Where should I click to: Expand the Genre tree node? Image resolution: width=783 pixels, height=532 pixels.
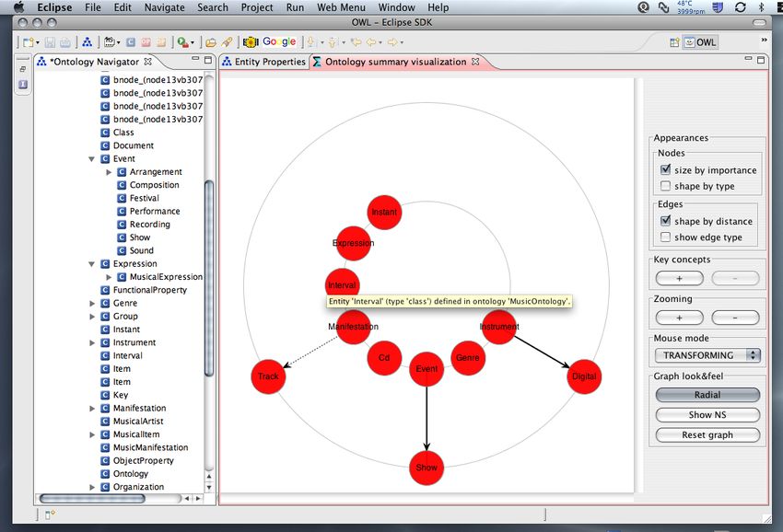[x=92, y=304]
